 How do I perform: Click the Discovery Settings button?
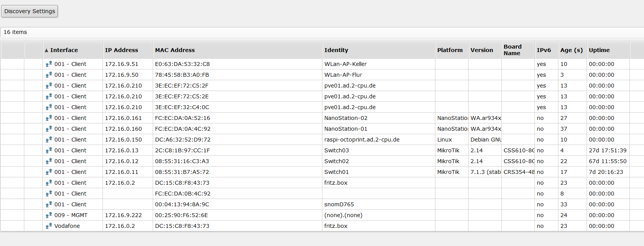30,11
